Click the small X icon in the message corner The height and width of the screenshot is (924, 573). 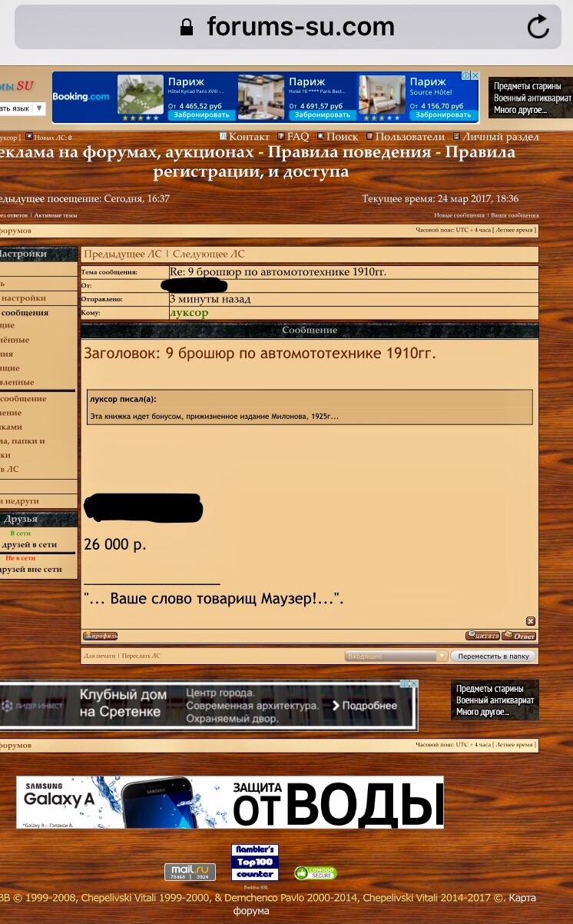[530, 621]
